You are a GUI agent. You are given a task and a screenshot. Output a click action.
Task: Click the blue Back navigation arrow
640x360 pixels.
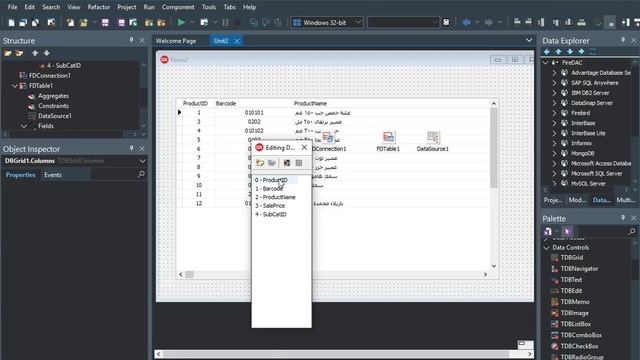click(467, 22)
